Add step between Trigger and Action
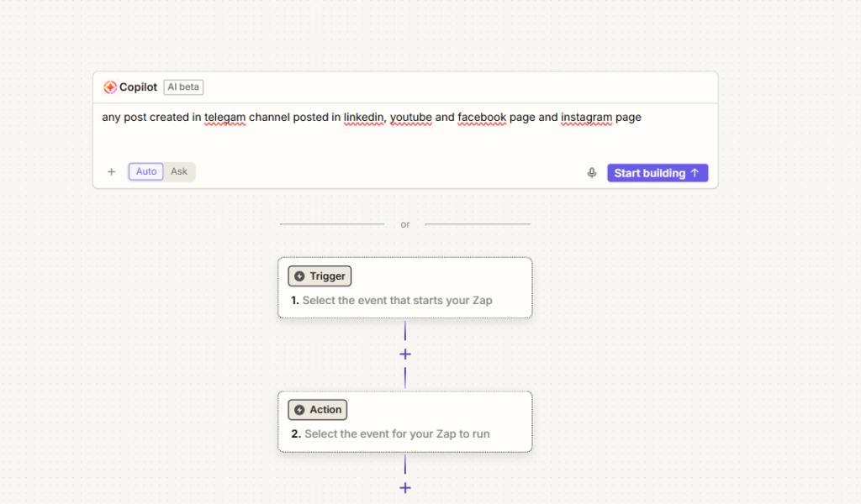Image resolution: width=861 pixels, height=504 pixels. coord(405,354)
